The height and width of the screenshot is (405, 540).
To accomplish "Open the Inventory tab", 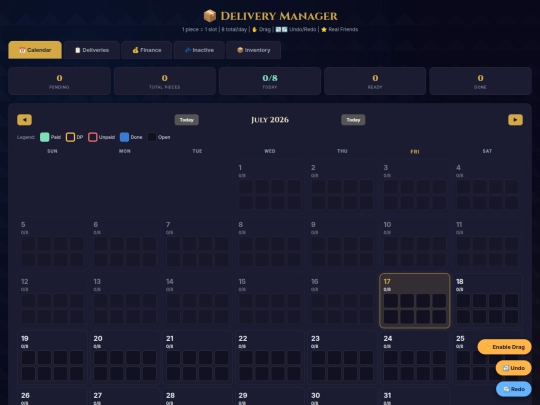I will [x=253, y=50].
